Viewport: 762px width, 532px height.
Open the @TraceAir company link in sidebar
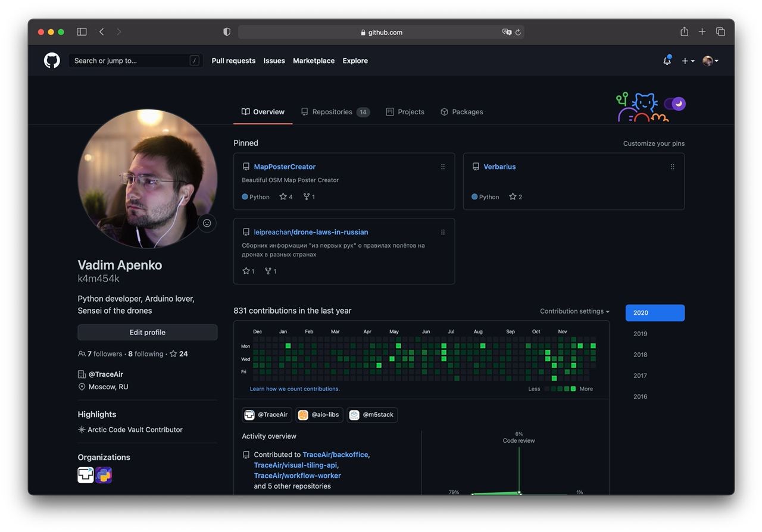point(106,374)
